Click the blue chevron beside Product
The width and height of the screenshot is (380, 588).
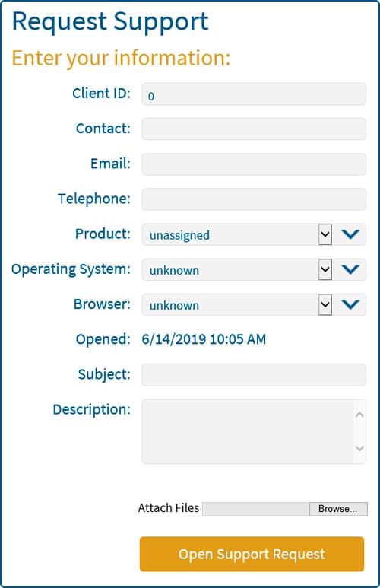[350, 234]
